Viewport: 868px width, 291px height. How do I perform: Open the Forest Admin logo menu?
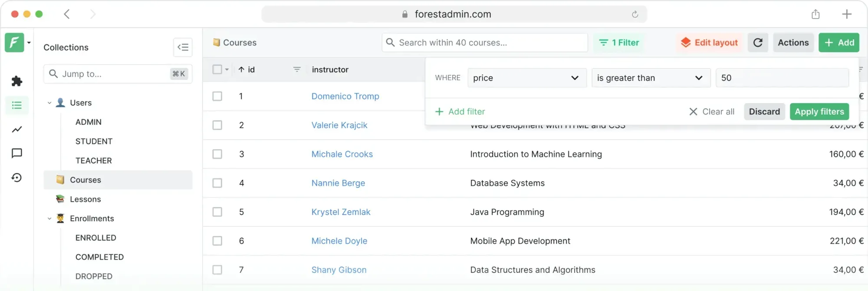pyautogui.click(x=14, y=43)
